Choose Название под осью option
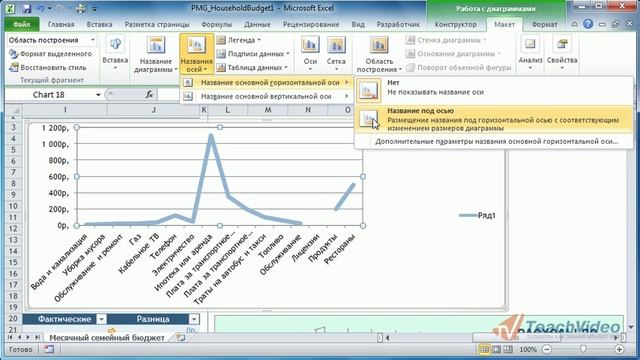640x360 pixels. [x=494, y=119]
